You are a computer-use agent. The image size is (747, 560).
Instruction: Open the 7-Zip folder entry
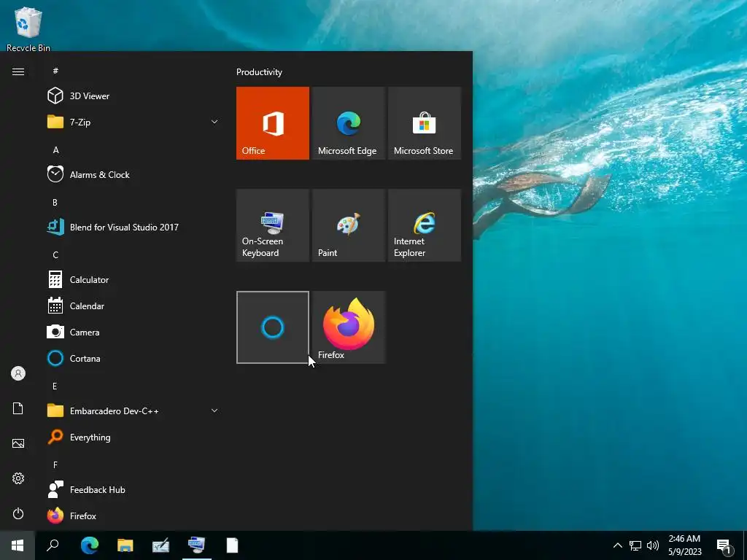click(133, 122)
